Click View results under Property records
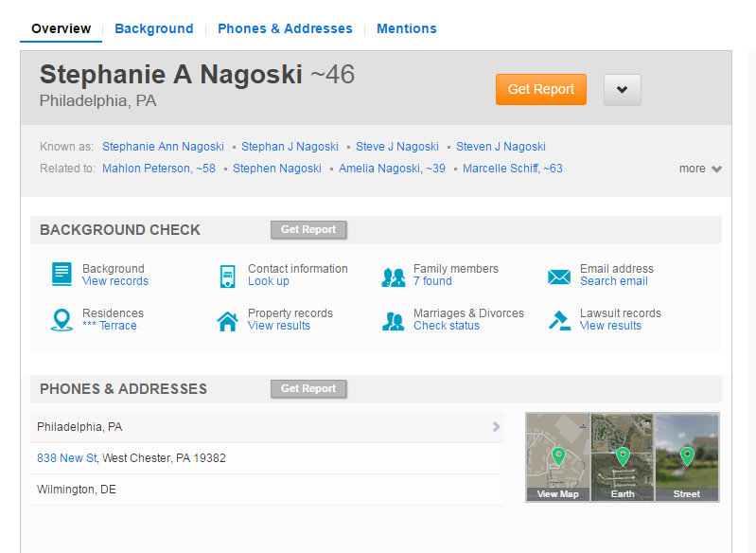 coord(279,326)
